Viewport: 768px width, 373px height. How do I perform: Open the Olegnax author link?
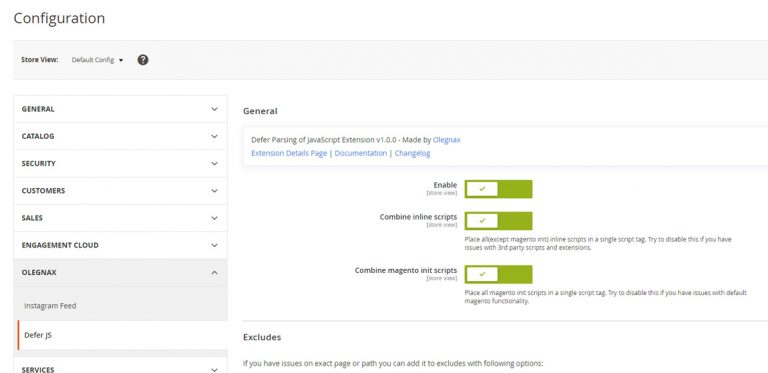[x=447, y=140]
